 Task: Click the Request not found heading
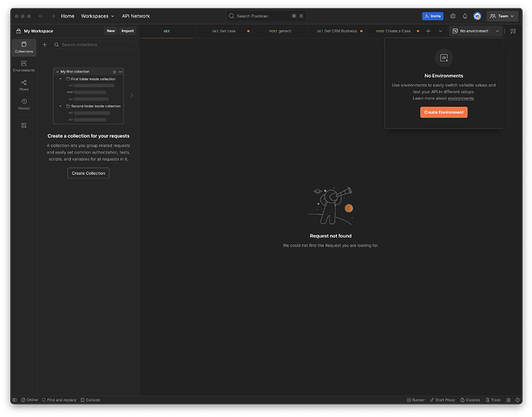pyautogui.click(x=330, y=236)
